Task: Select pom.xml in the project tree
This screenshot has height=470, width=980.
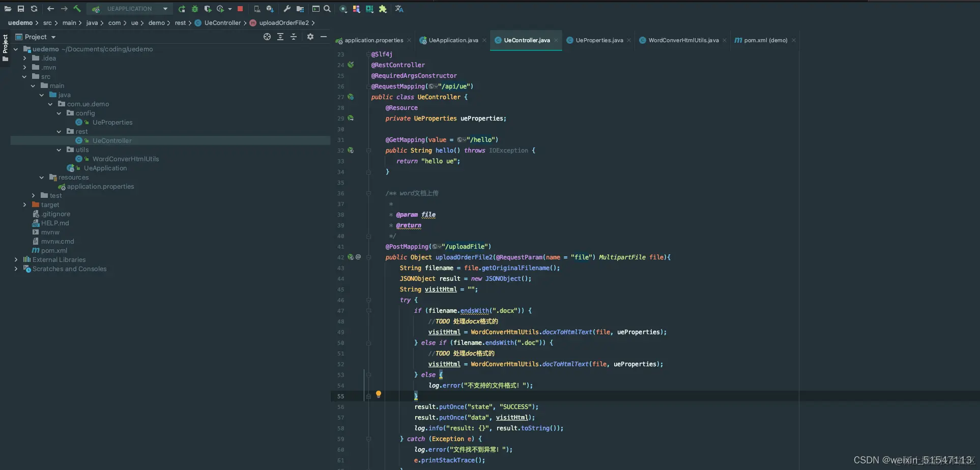Action: pos(54,251)
